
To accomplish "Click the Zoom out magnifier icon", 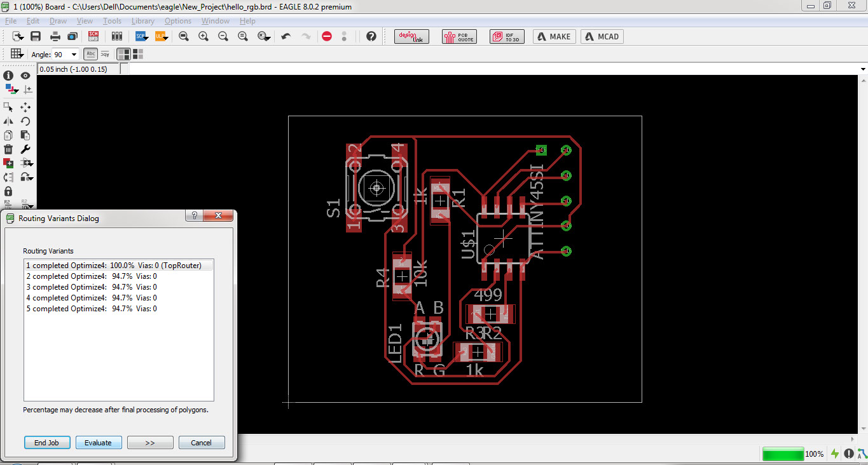I will (x=223, y=36).
